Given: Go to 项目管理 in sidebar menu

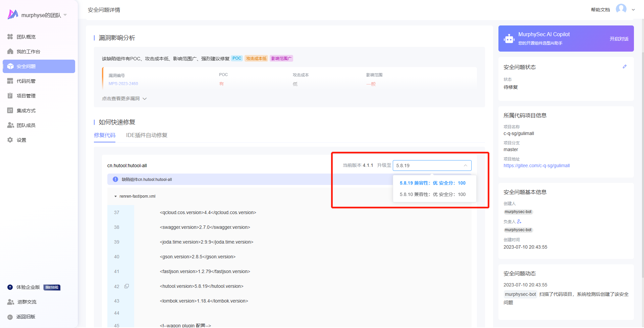Looking at the screenshot, I should coord(26,96).
